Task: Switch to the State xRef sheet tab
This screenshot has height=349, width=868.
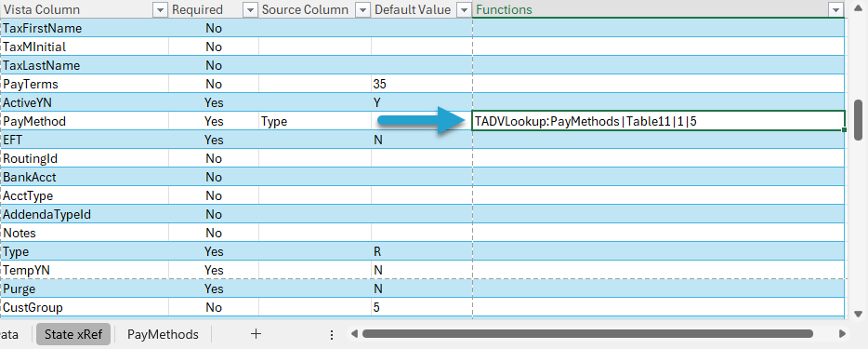Action: tap(74, 334)
